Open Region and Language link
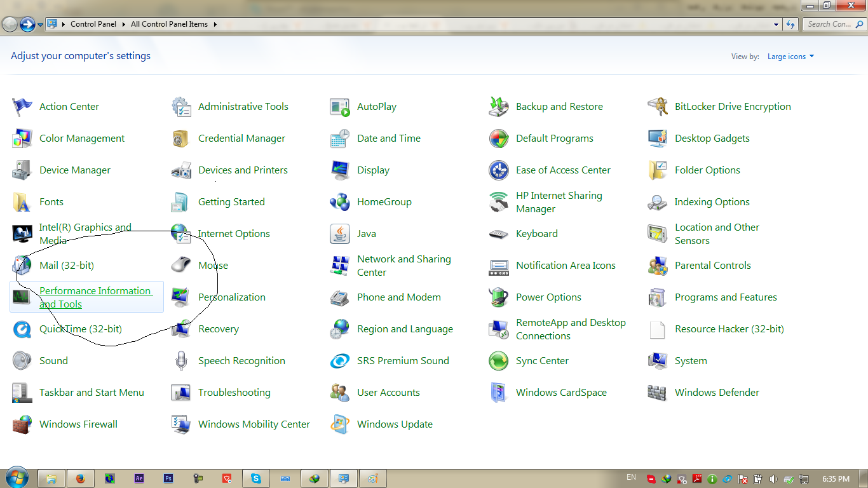The image size is (868, 488). [x=405, y=329]
